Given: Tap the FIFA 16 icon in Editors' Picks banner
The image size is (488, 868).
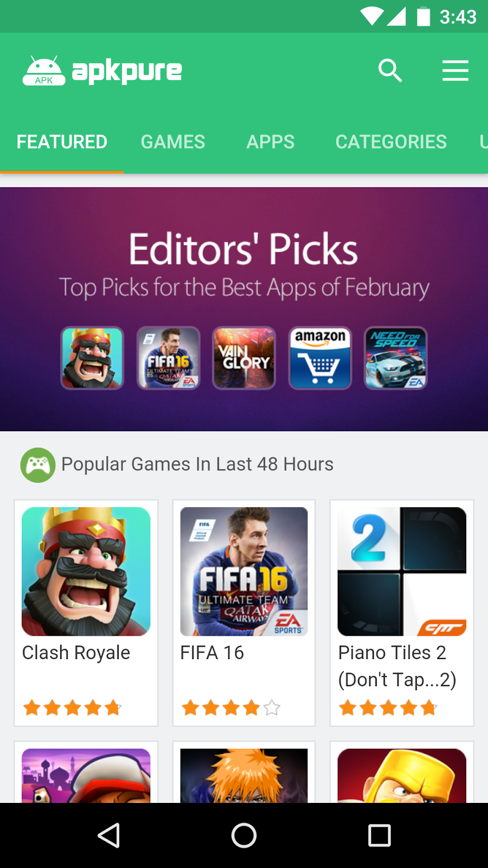Looking at the screenshot, I should [168, 358].
